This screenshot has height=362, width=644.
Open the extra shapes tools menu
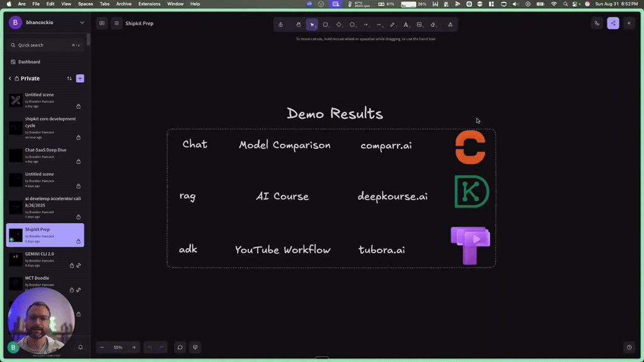[450, 25]
